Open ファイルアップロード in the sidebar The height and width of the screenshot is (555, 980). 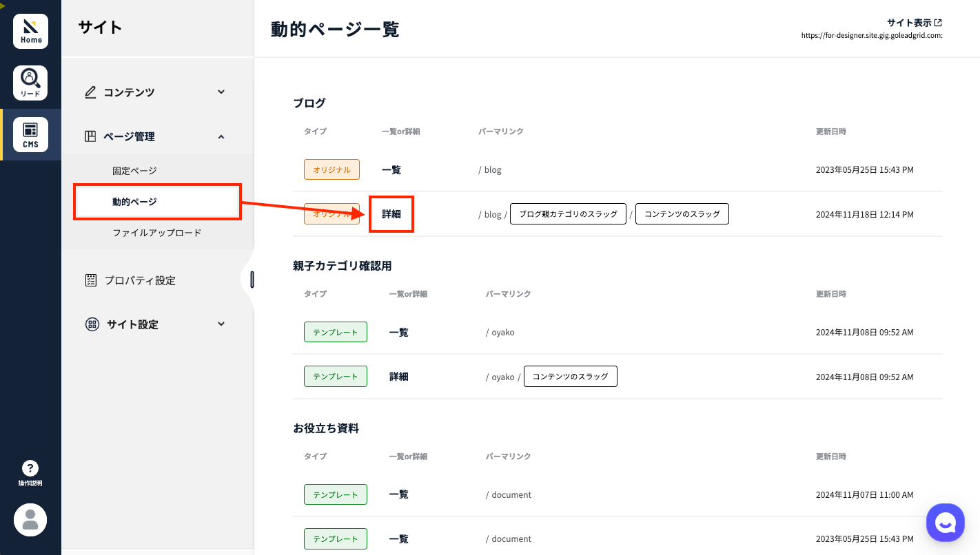(157, 233)
